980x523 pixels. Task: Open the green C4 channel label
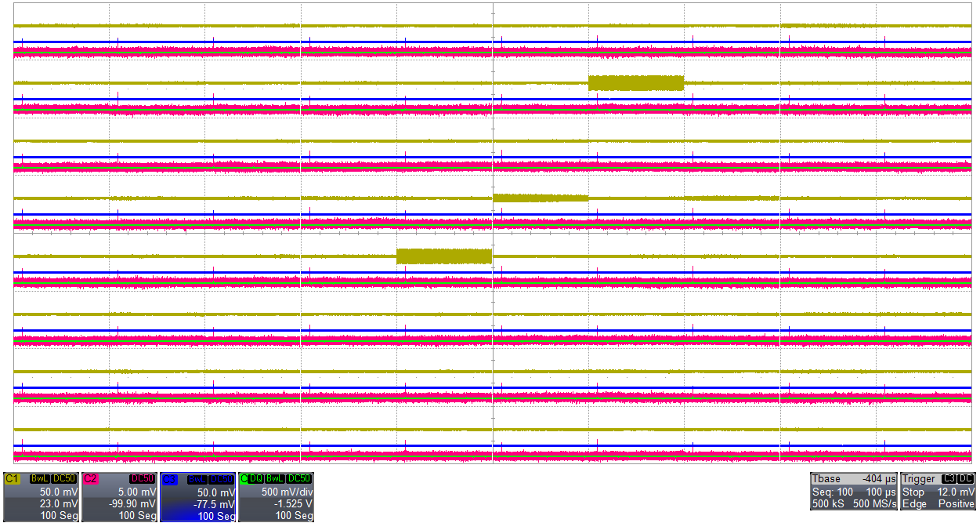(243, 478)
